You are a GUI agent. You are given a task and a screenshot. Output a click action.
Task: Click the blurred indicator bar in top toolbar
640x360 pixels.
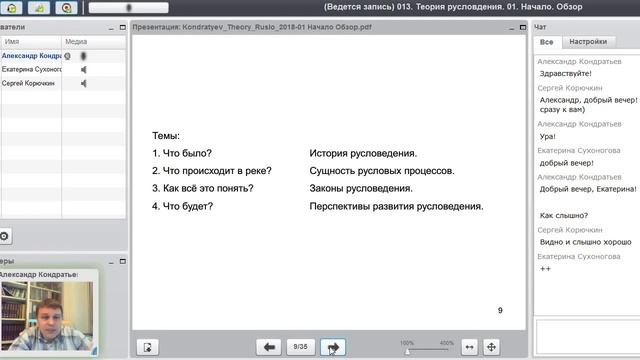click(x=129, y=8)
